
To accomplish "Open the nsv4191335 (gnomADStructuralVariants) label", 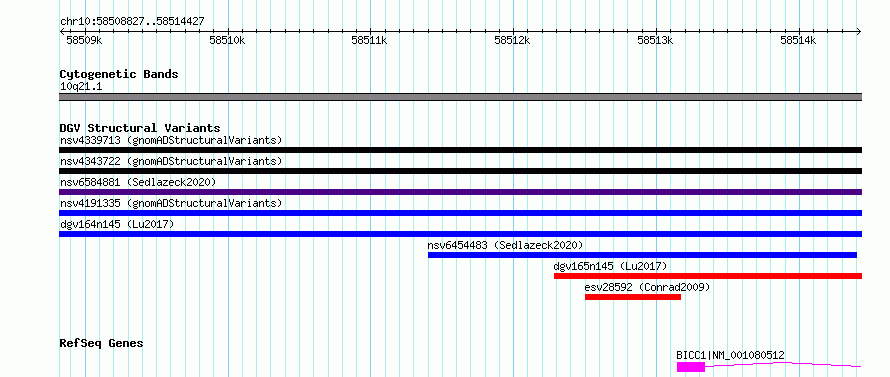I will 171,203.
